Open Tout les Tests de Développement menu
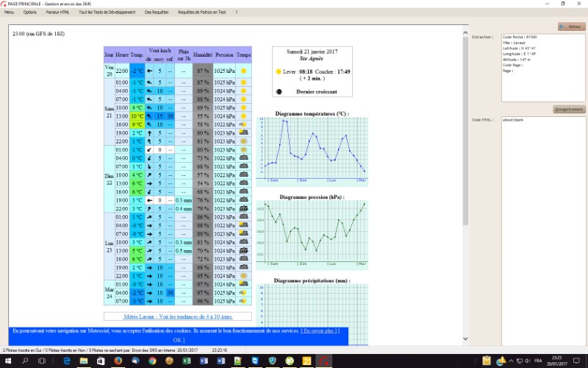This screenshot has height=368, width=588. tap(107, 12)
